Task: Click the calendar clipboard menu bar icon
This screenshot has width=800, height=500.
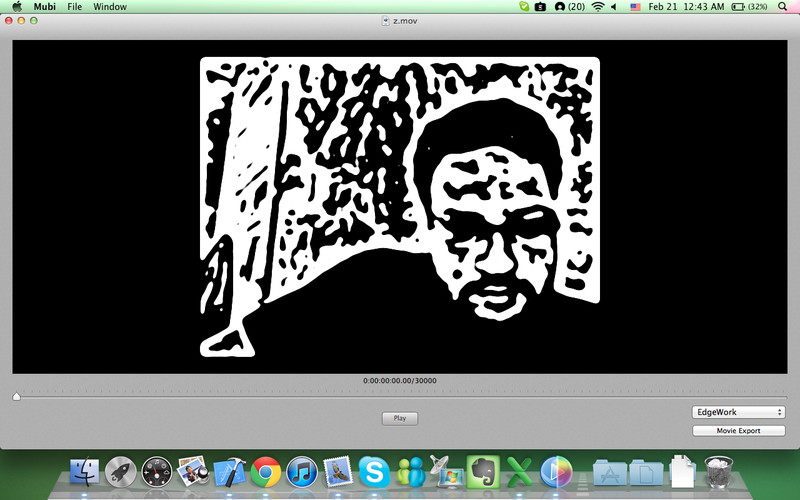Action: click(540, 7)
